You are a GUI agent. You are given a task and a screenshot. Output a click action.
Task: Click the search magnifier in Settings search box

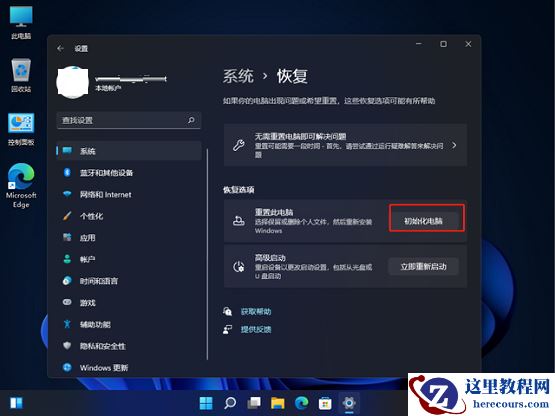(x=191, y=120)
